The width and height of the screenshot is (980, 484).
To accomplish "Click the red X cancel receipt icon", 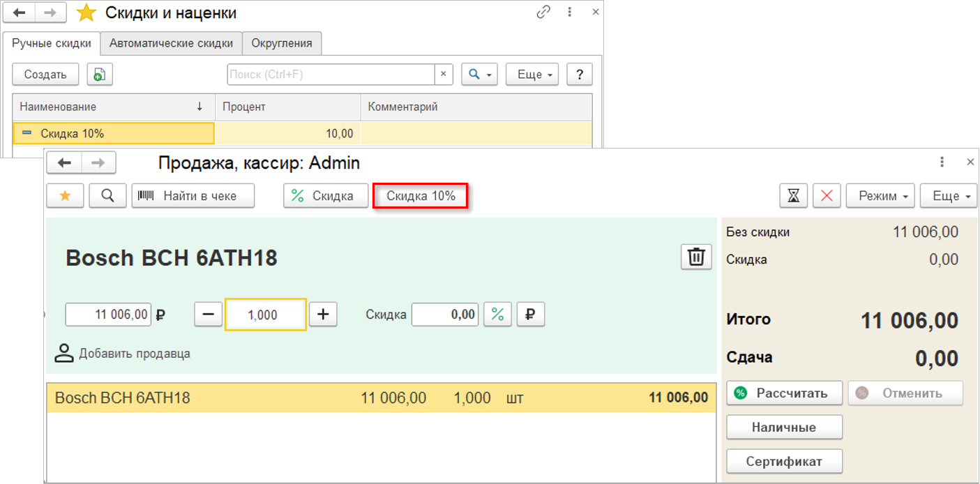I will [827, 196].
